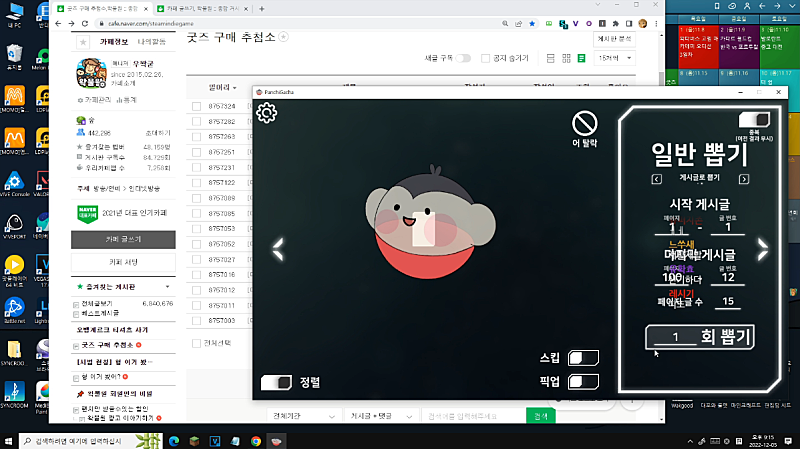The width and height of the screenshot is (800, 449).
Task: Click the green 검색 search button
Action: click(x=541, y=416)
